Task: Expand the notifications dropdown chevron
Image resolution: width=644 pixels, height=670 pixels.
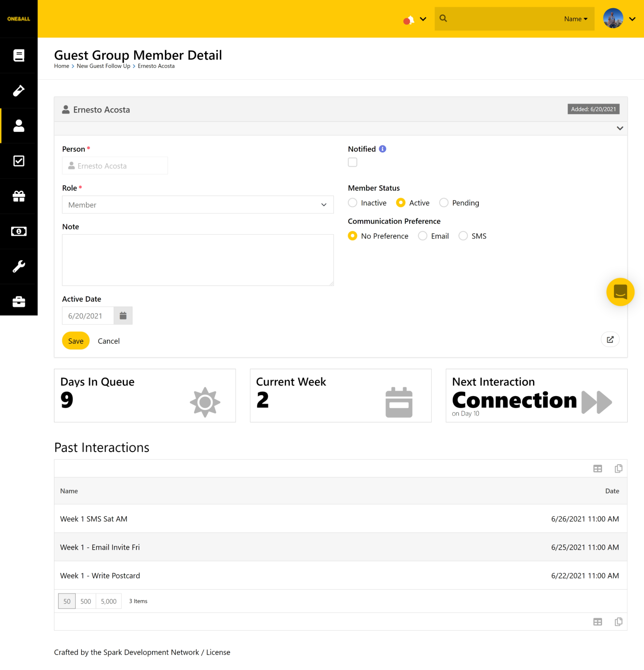Action: 423,19
